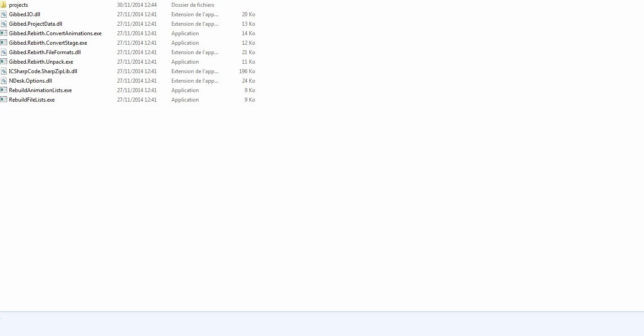The image size is (644, 336).
Task: Click the date of RebuildAnimationLists.exe
Action: 137,90
